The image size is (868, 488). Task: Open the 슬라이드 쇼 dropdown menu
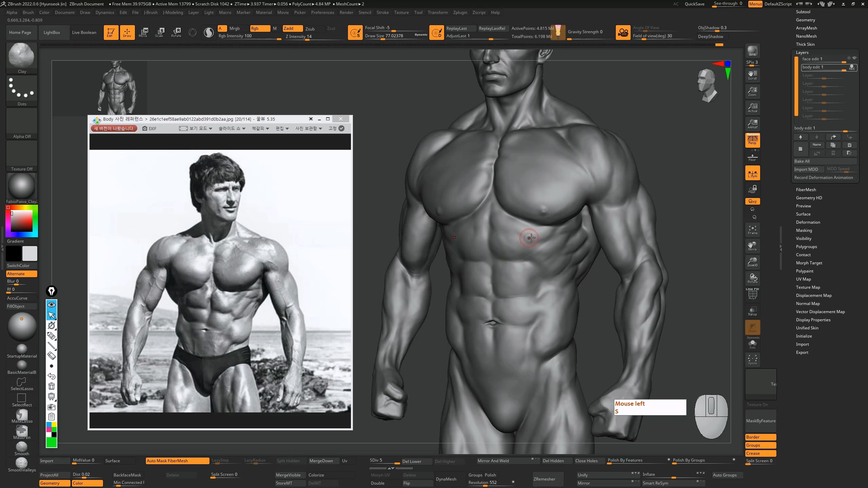[232, 128]
